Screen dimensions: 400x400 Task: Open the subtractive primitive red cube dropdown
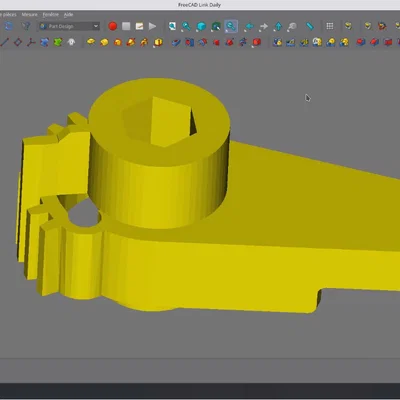256,42
